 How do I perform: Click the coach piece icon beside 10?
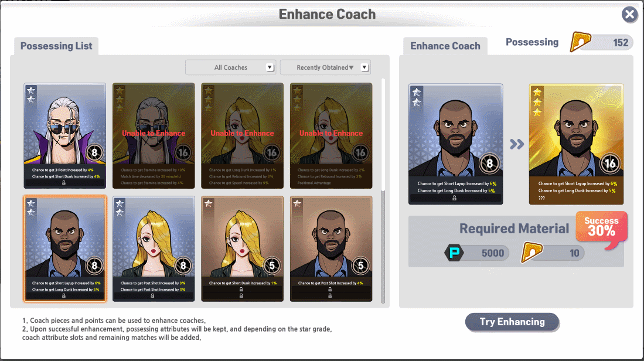532,252
